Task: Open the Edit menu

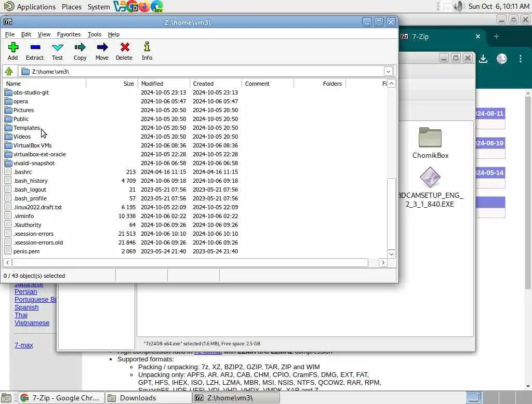Action: click(x=26, y=34)
